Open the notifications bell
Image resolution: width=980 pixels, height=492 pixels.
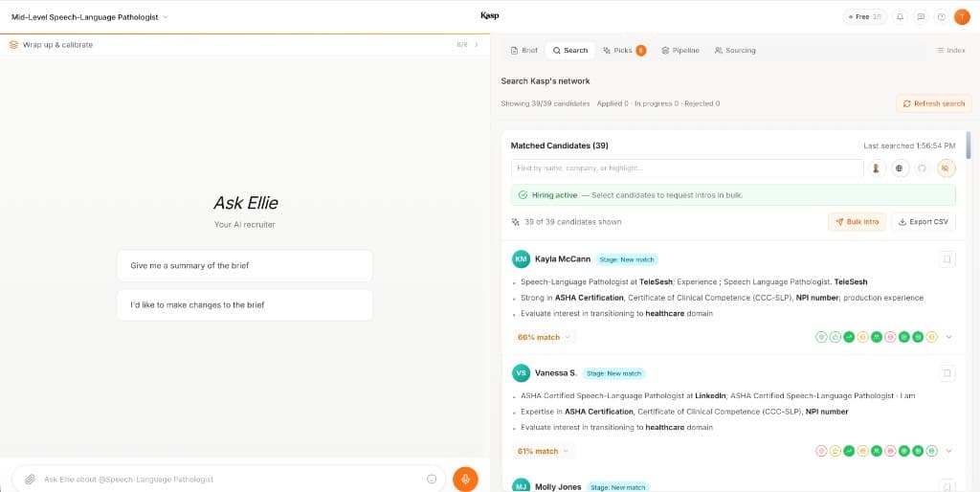point(900,17)
